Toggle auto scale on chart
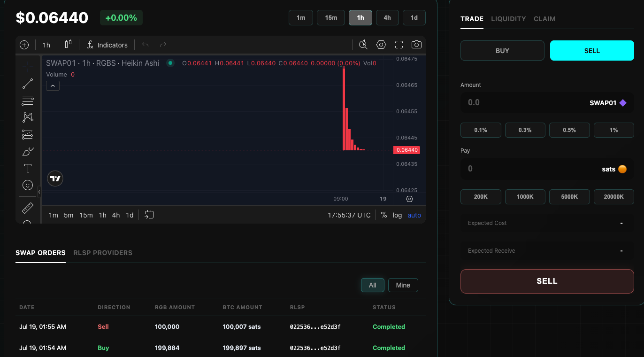644x357 pixels. coord(414,215)
